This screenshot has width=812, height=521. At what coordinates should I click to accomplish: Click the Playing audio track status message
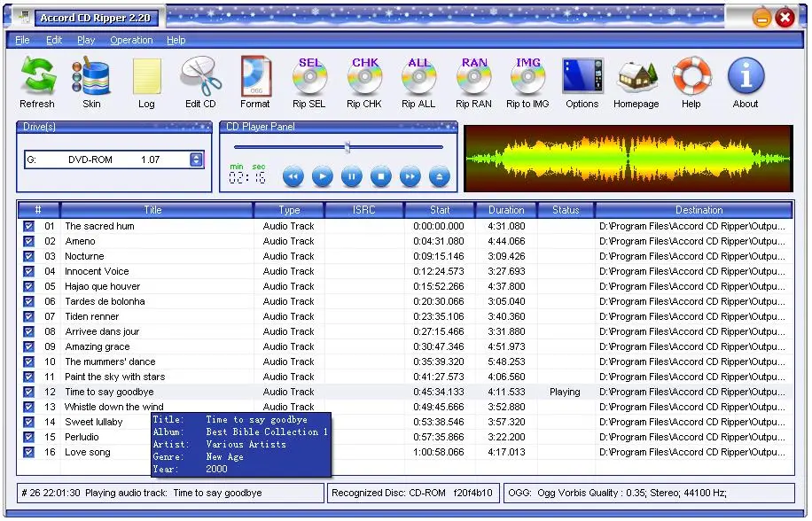coord(170,493)
